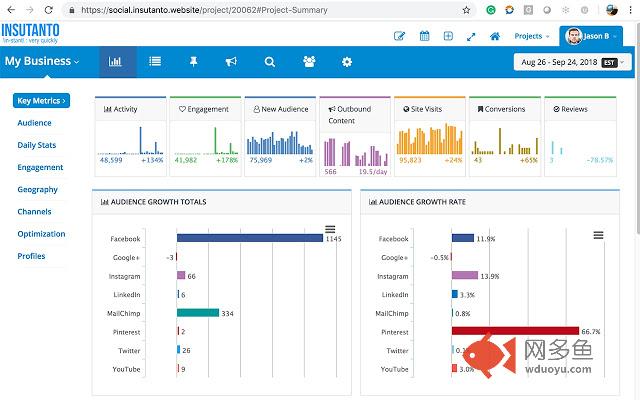Go home using the house icon
The width and height of the screenshot is (640, 400).
click(x=495, y=36)
